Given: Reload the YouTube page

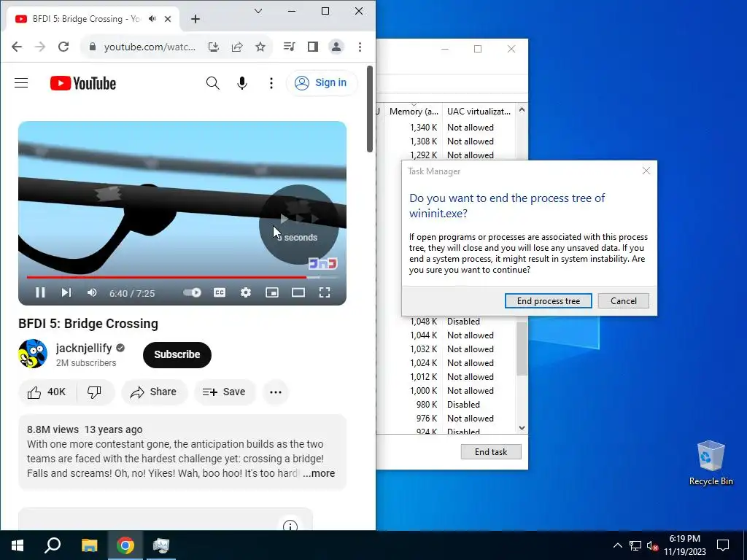Looking at the screenshot, I should coord(63,47).
